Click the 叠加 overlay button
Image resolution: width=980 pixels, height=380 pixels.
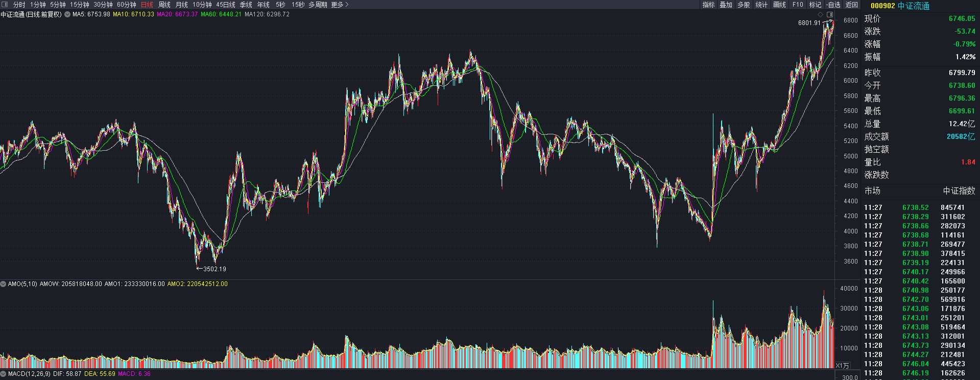tap(726, 5)
